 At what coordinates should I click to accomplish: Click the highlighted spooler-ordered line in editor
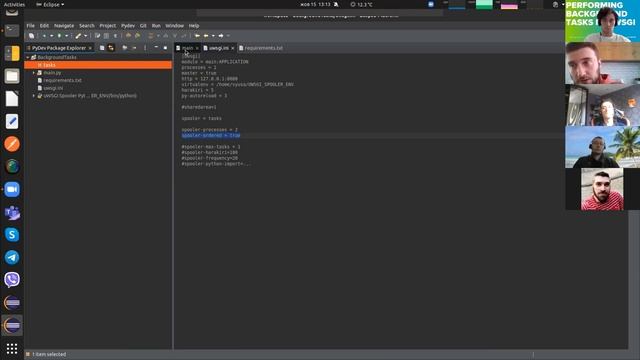(x=211, y=136)
